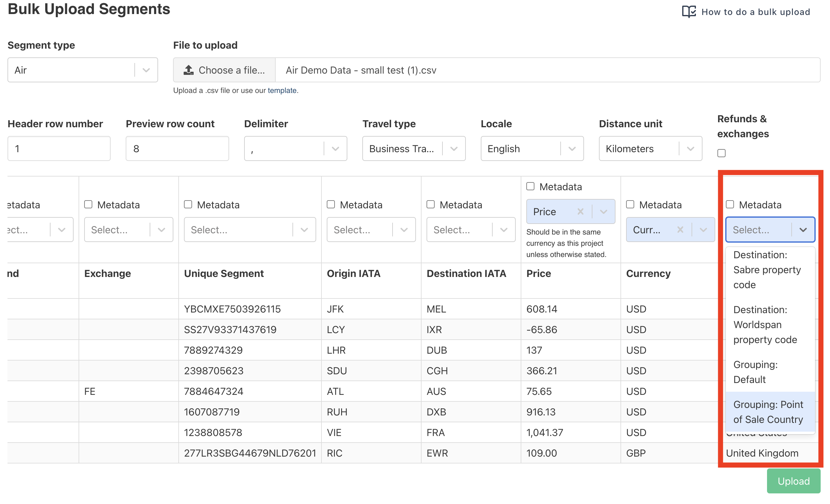
Task: Open the Travel type dropdown
Action: (414, 148)
